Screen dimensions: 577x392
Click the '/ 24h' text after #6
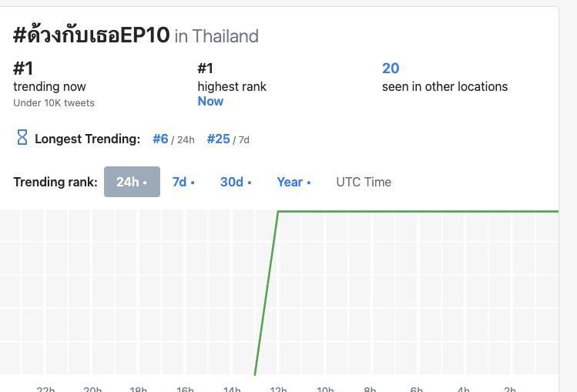click(x=183, y=140)
